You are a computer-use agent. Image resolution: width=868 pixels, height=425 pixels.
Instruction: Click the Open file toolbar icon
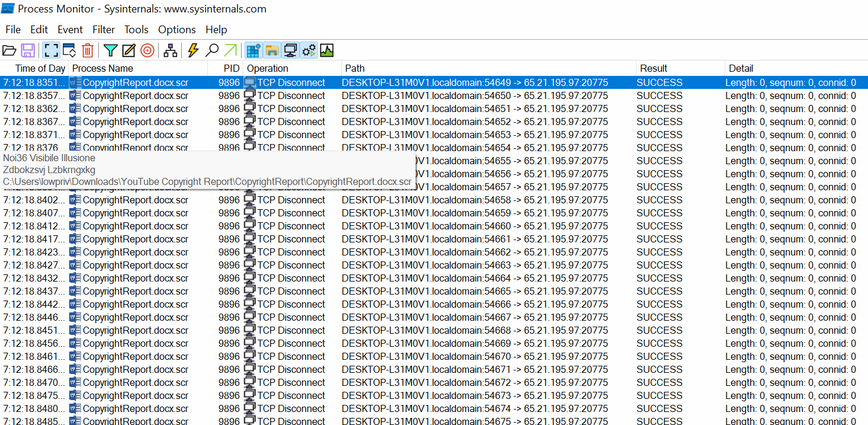click(9, 50)
